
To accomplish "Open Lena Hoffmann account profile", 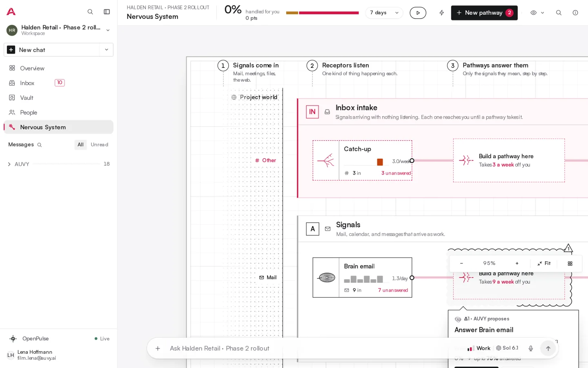I will [x=58, y=355].
